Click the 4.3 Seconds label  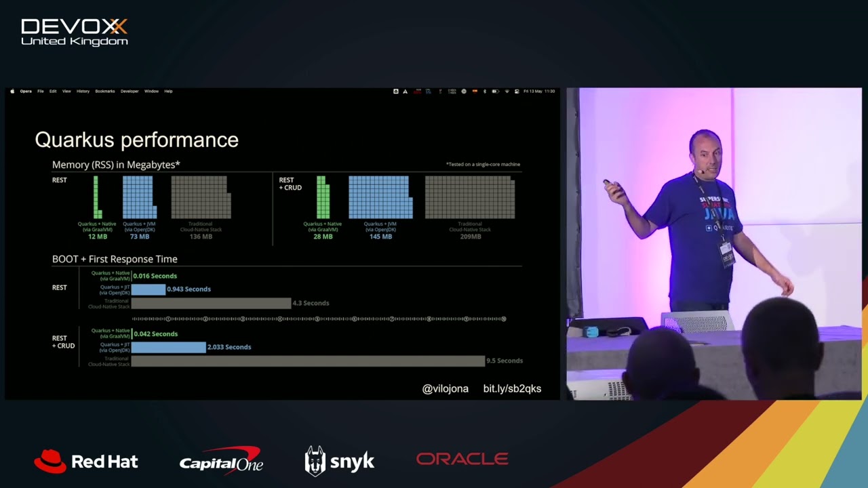pyautogui.click(x=311, y=303)
